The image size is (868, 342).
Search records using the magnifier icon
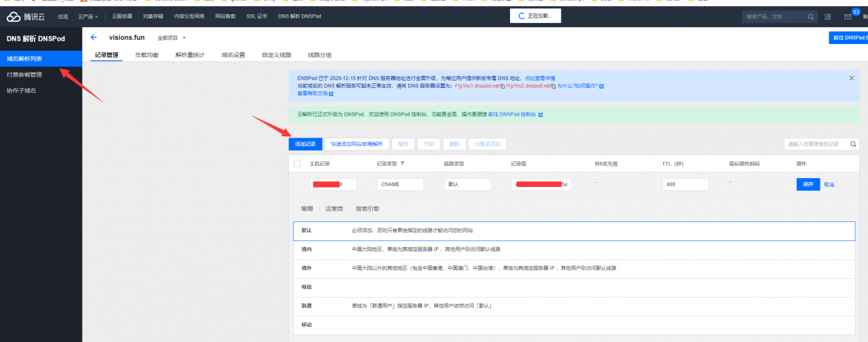tap(853, 144)
